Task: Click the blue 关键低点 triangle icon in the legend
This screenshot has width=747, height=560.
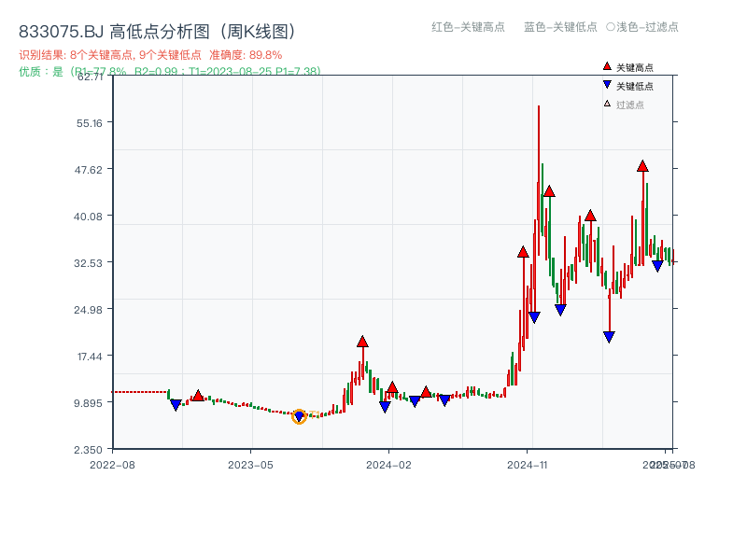Action: [607, 84]
